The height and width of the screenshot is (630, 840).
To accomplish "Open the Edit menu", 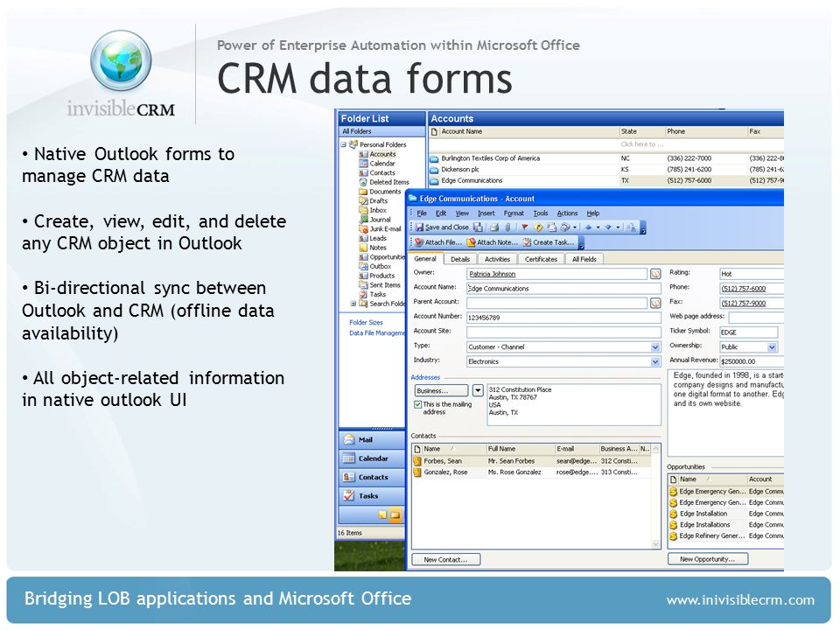I will 441,213.
